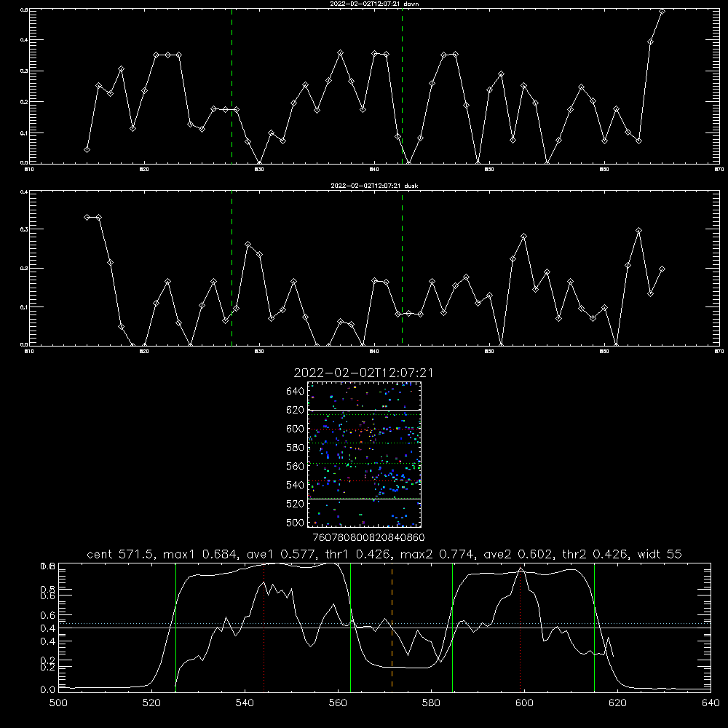
Task: Click the '540' y-axis label of the scatter image
Action: pos(296,485)
